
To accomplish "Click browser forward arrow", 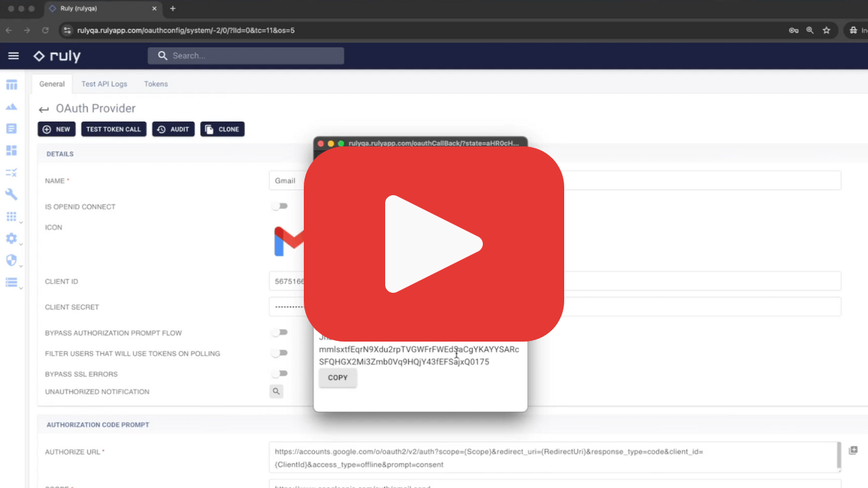I will click(27, 30).
